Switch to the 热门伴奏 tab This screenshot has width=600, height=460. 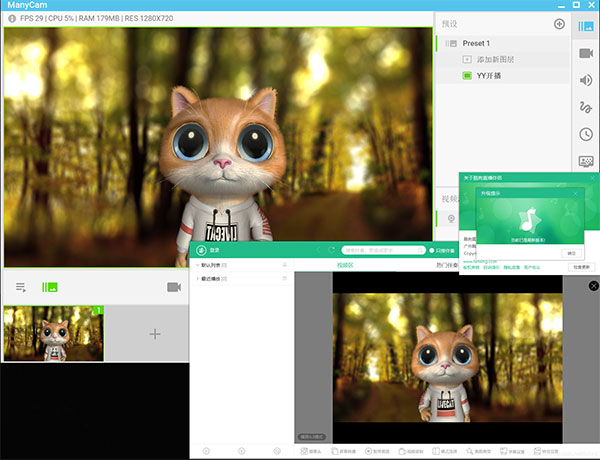(x=447, y=265)
